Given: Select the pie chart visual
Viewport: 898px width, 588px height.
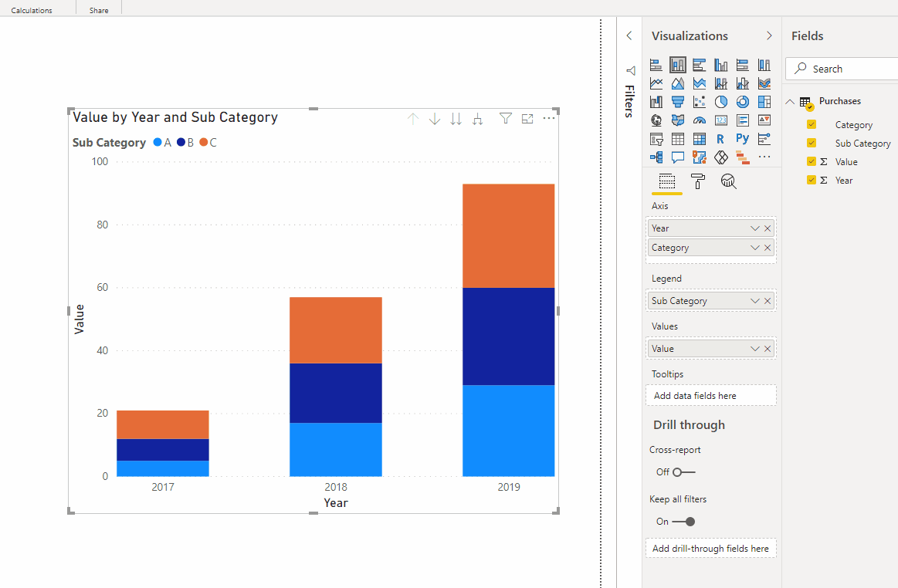Looking at the screenshot, I should [721, 102].
